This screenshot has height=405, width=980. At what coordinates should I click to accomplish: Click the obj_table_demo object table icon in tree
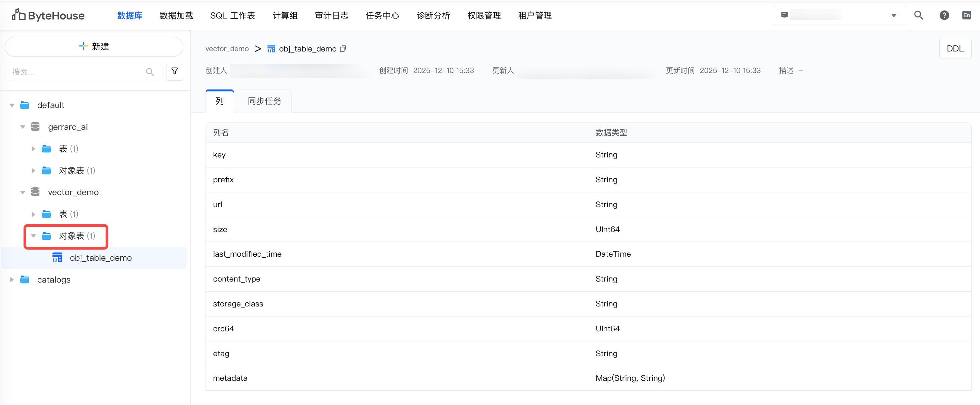tap(57, 258)
